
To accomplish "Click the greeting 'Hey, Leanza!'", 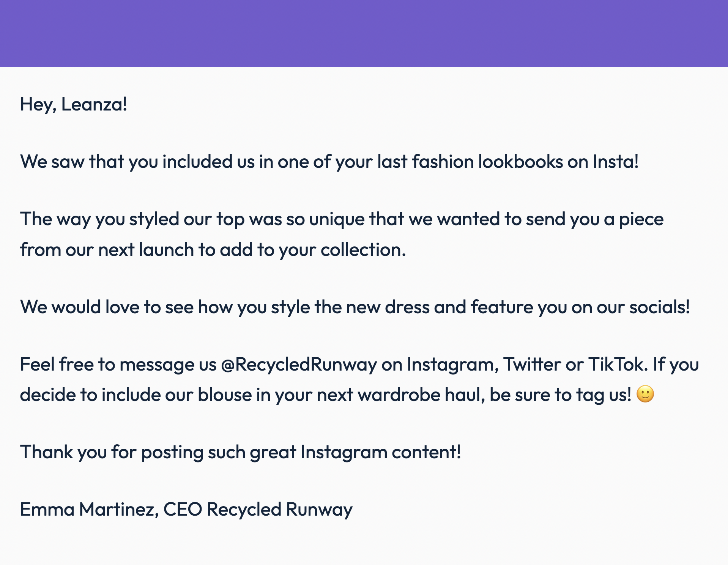I will [74, 104].
